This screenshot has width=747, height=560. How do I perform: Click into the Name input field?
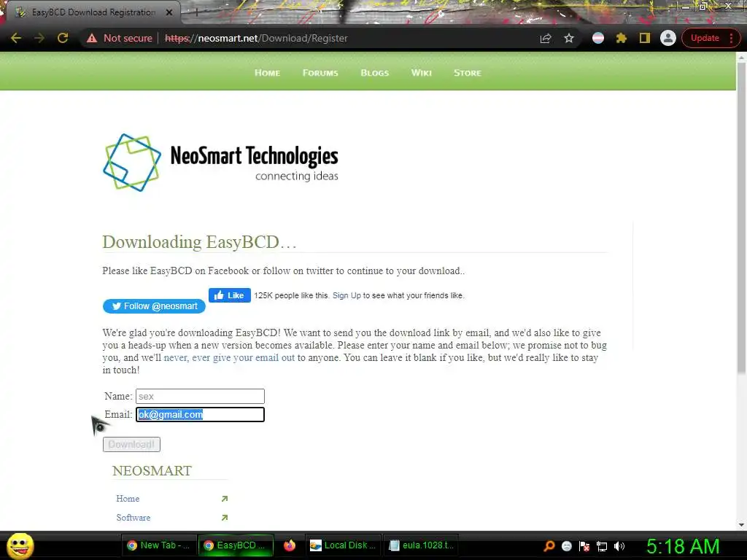(x=200, y=396)
